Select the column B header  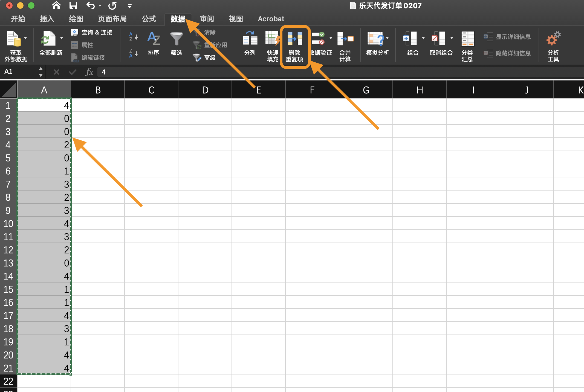coord(98,90)
